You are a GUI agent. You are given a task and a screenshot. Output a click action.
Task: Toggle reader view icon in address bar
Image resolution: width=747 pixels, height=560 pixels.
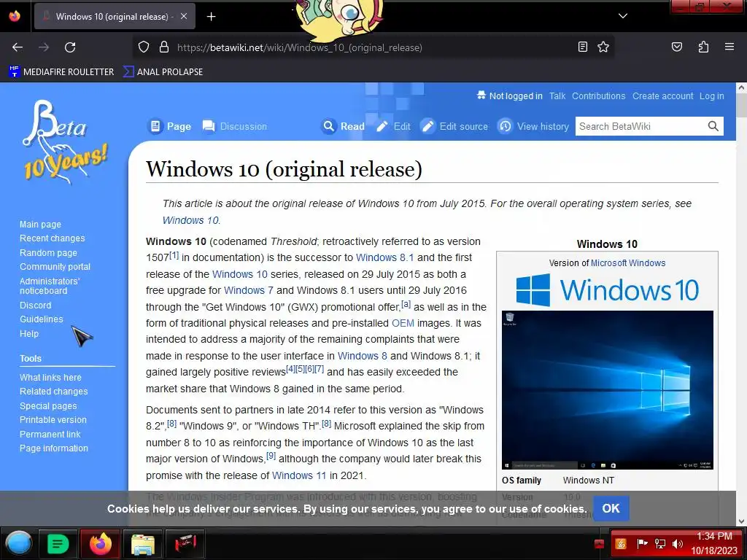click(x=583, y=47)
